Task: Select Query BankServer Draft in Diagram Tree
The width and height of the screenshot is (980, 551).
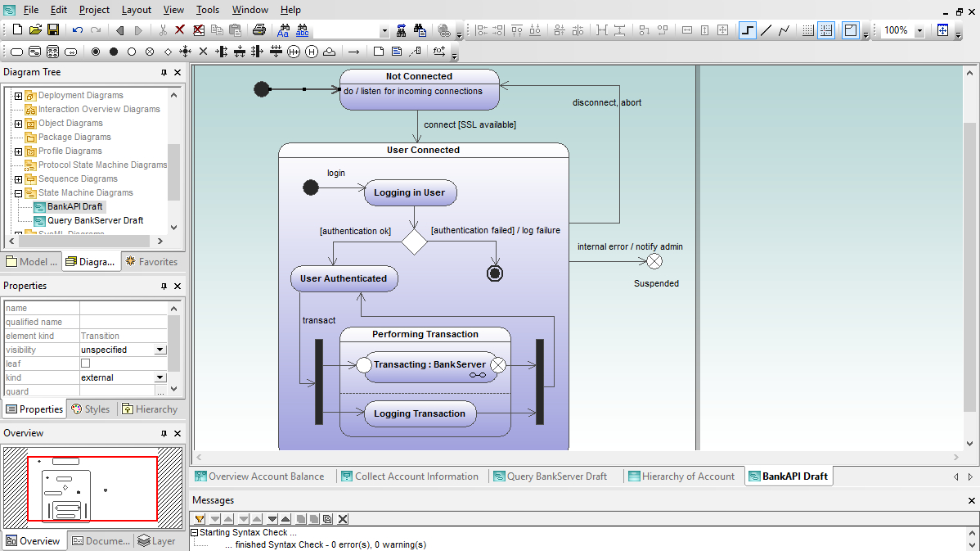Action: pos(95,221)
